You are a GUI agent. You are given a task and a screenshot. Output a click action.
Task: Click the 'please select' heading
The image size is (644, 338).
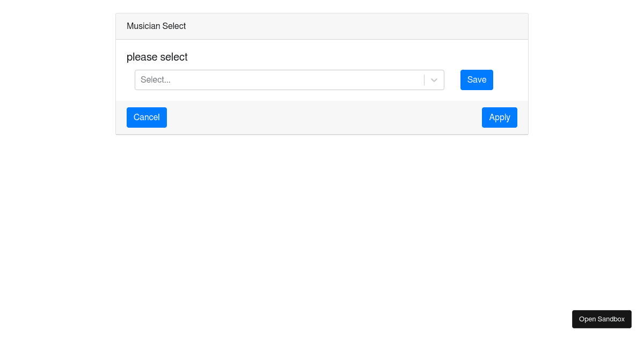point(157,57)
